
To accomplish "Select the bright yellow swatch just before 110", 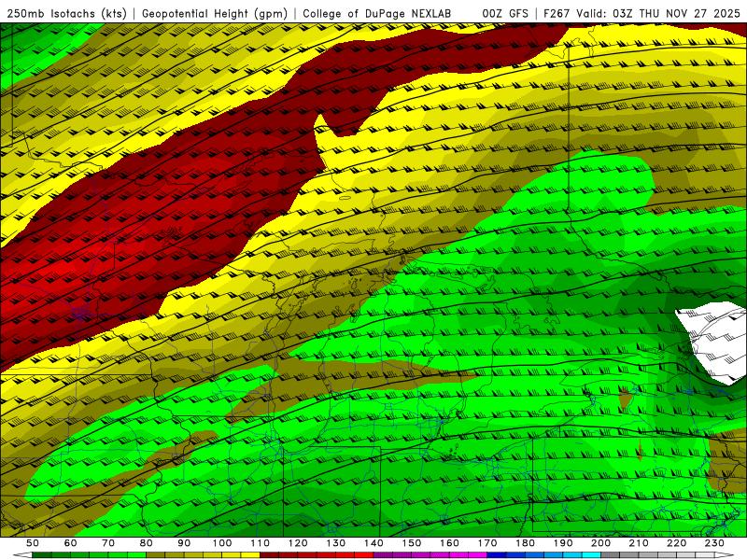I will 250,555.
